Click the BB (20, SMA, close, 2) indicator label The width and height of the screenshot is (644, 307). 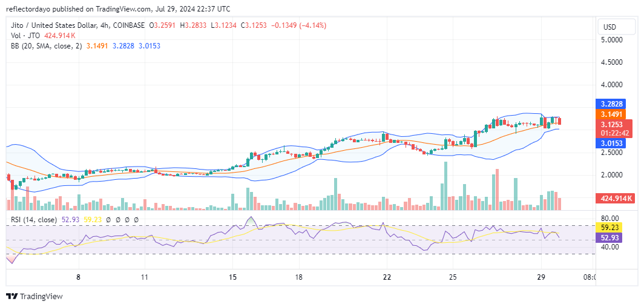(x=46, y=46)
